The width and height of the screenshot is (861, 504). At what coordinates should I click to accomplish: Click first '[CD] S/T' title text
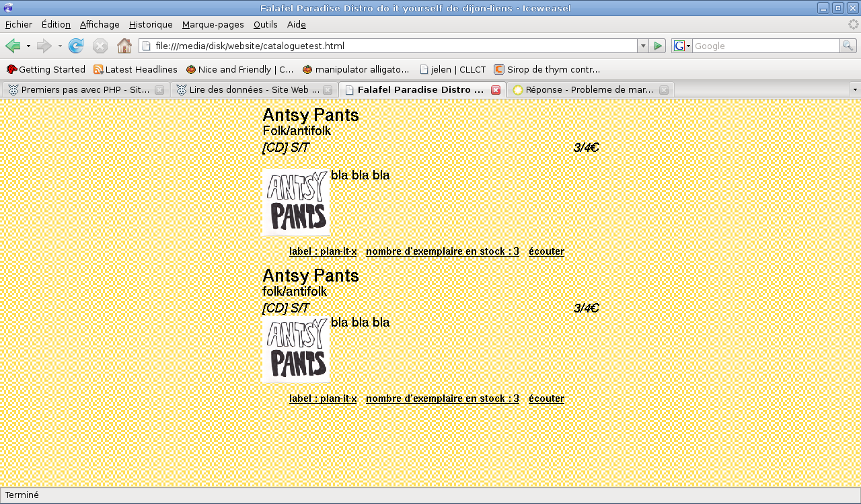click(x=286, y=148)
